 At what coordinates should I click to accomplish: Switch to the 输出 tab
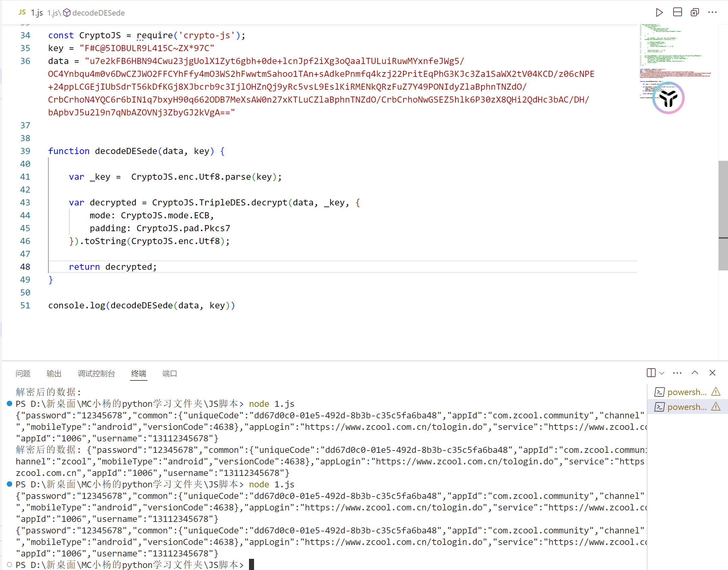pos(54,373)
